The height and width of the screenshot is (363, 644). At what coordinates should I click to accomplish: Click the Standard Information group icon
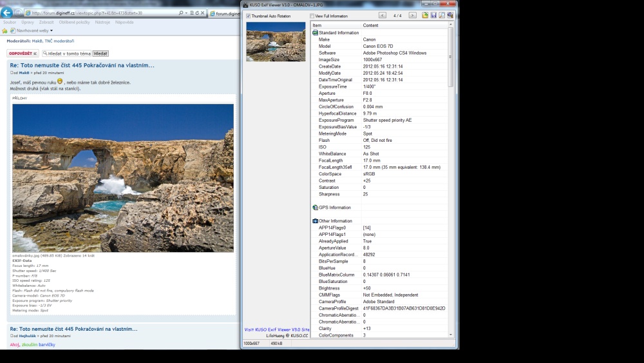click(x=315, y=32)
